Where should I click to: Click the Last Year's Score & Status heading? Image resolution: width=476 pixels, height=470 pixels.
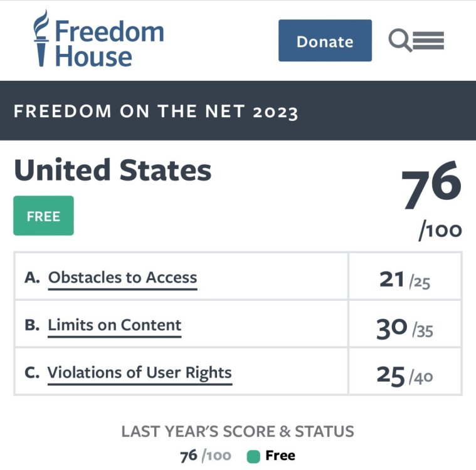[x=238, y=432]
